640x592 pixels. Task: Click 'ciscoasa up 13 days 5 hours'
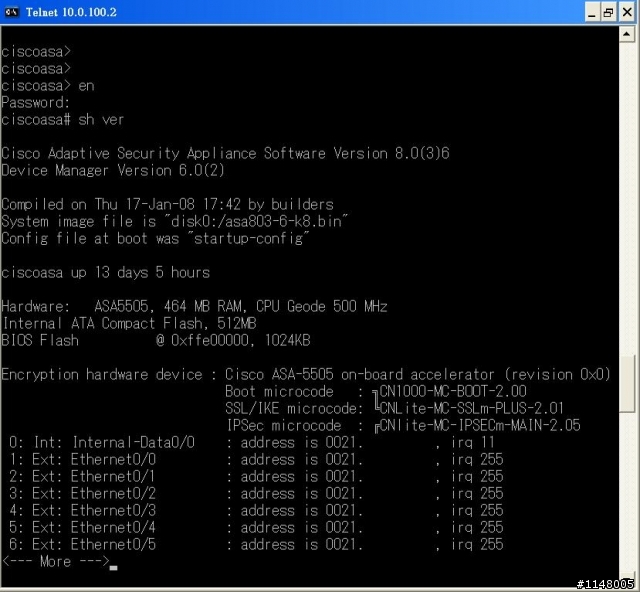tap(105, 272)
